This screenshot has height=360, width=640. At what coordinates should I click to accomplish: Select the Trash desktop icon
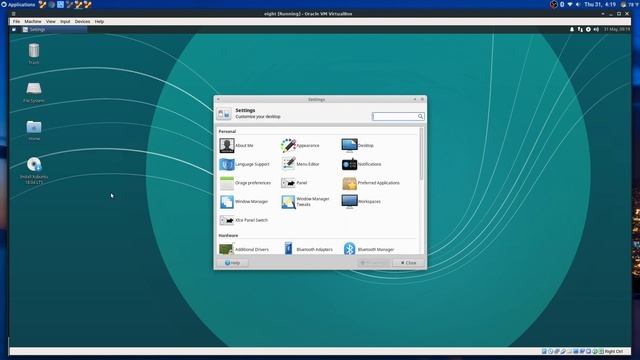(34, 53)
